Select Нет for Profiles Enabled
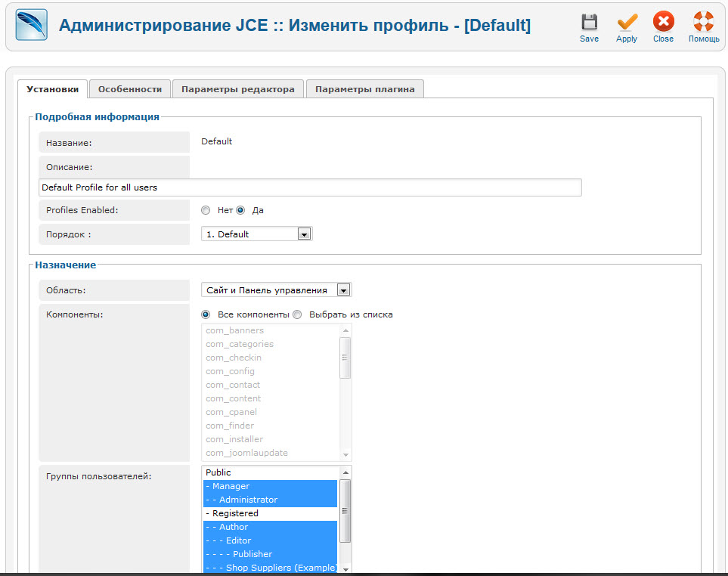 pyautogui.click(x=206, y=210)
